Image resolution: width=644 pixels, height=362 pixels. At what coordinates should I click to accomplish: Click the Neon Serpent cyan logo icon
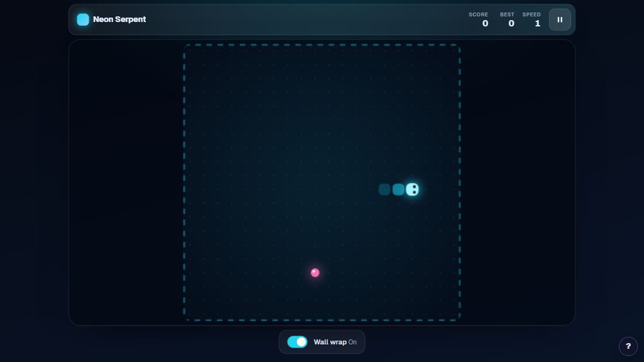[83, 19]
